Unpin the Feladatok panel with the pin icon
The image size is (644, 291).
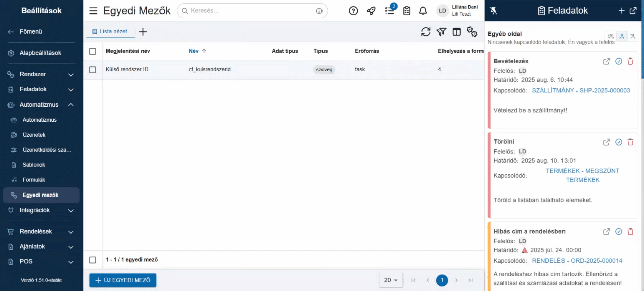493,10
